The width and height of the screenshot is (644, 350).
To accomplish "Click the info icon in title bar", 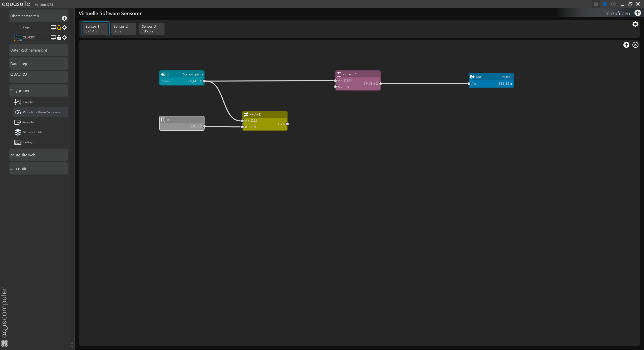I will point(613,4).
